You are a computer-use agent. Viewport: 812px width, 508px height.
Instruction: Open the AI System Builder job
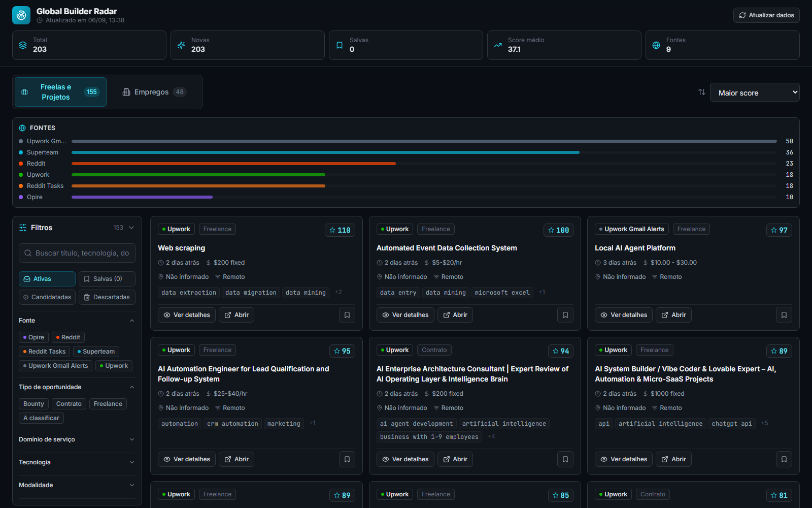click(673, 459)
